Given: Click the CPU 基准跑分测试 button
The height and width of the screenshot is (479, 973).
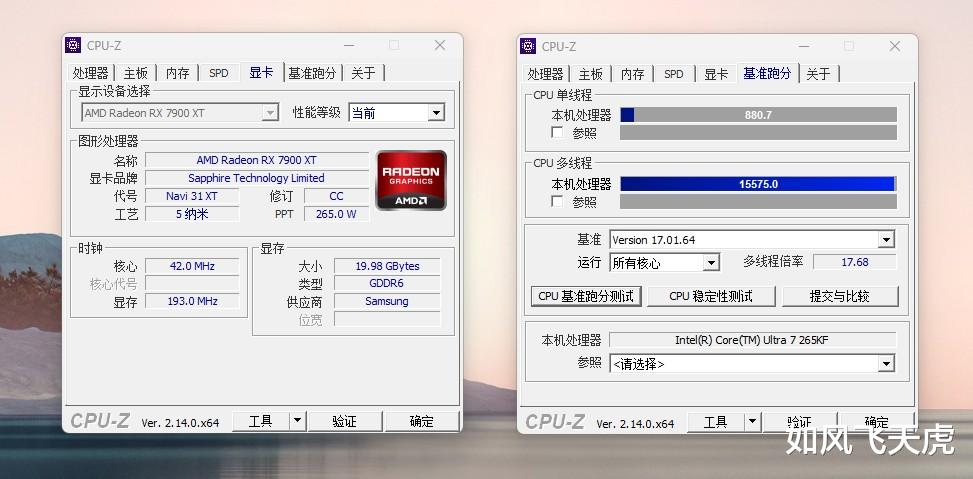Looking at the screenshot, I should [x=586, y=296].
